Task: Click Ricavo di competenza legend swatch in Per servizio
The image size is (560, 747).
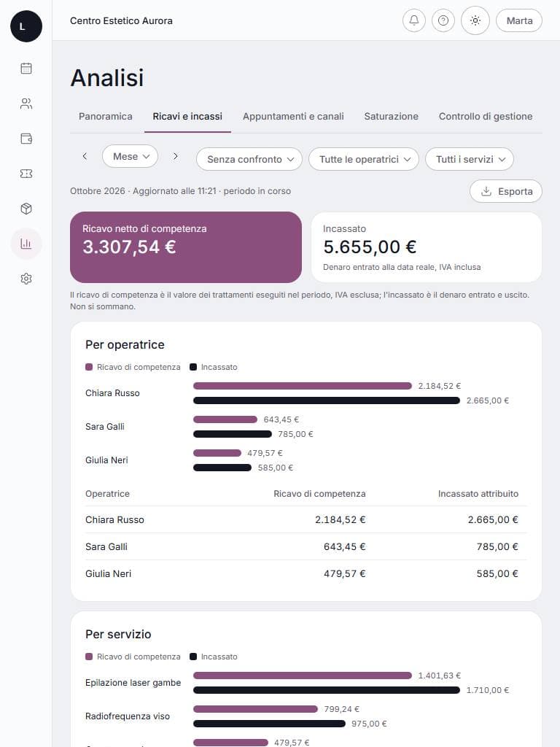Action: (x=89, y=657)
